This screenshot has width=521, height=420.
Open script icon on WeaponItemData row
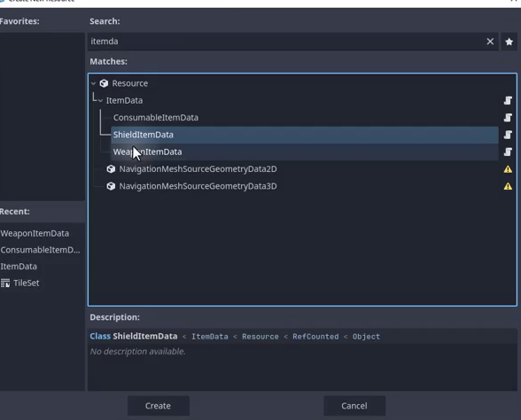(508, 152)
